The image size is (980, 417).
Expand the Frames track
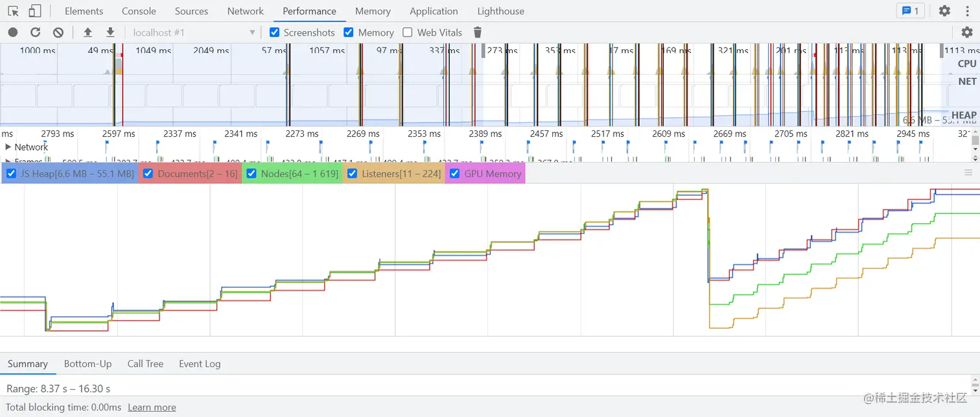tap(8, 160)
